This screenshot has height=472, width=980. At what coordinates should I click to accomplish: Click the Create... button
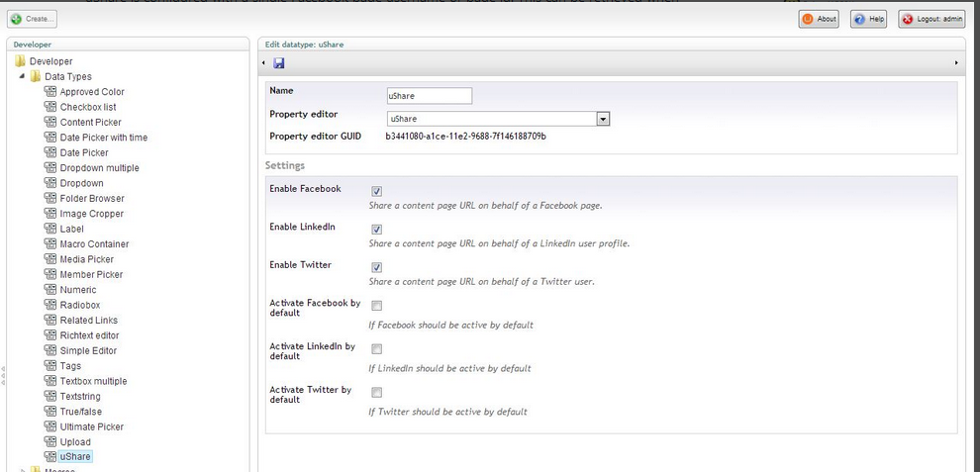tap(32, 19)
